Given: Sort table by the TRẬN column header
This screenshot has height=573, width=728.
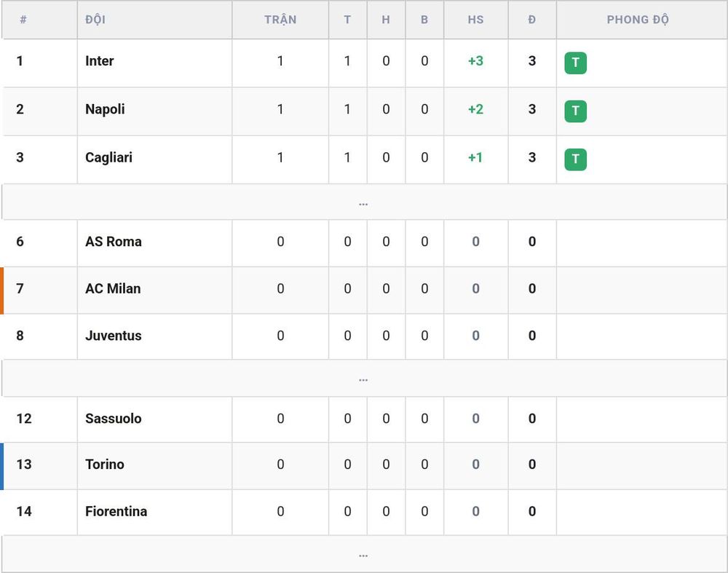Looking at the screenshot, I should pyautogui.click(x=280, y=20).
